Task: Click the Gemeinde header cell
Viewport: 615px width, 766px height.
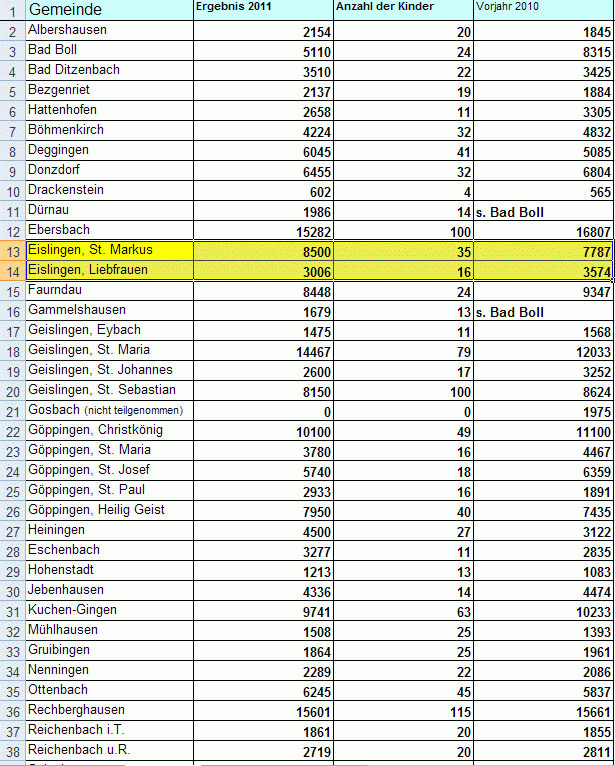Action: click(108, 10)
